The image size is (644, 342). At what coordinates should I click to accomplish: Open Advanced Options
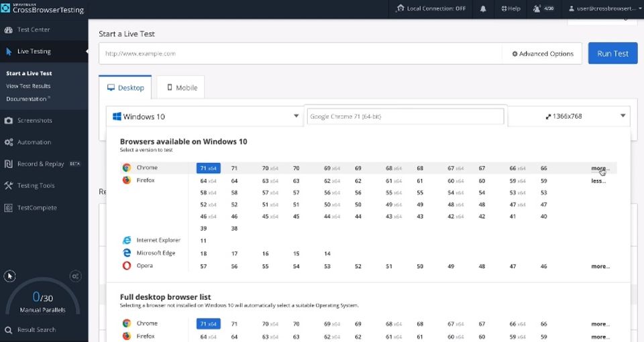(543, 54)
